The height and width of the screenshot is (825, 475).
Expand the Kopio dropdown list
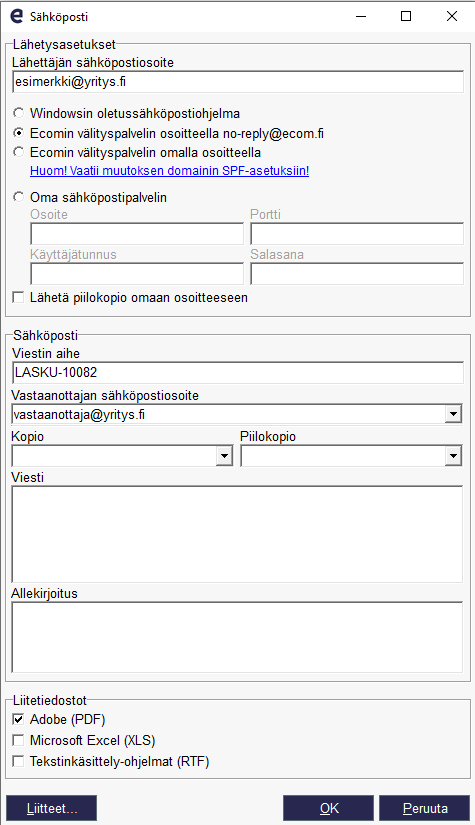[225, 456]
